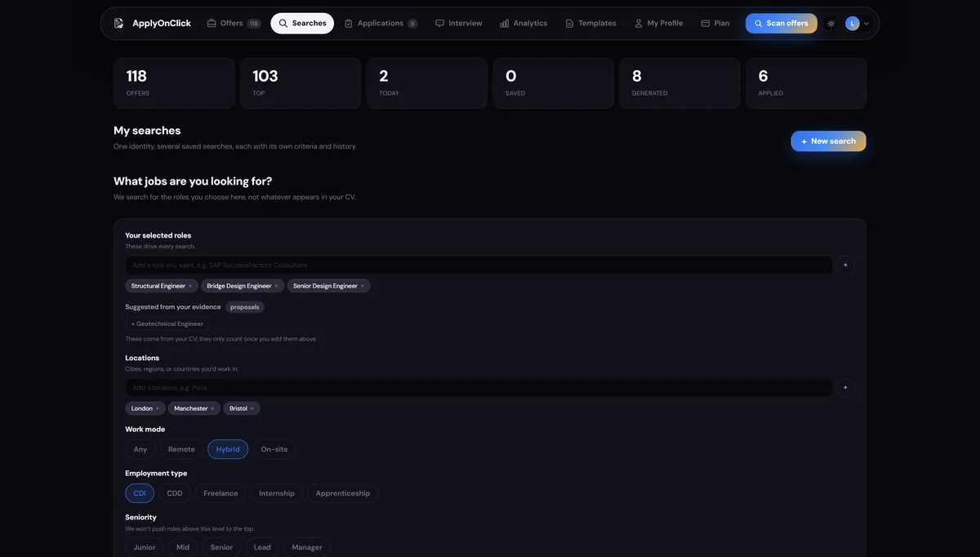Screen dimensions: 980x557
Task: Choose Senior seniority level
Action: (x=221, y=547)
